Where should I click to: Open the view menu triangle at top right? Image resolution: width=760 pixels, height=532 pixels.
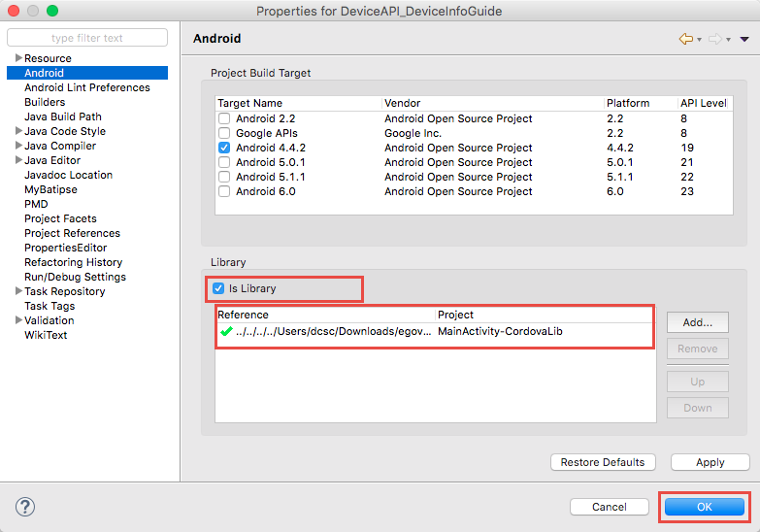[744, 39]
